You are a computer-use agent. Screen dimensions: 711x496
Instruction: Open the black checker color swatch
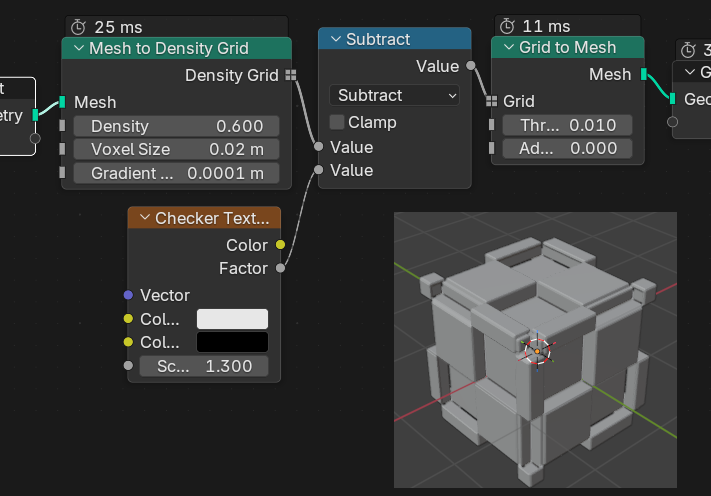[x=232, y=342]
